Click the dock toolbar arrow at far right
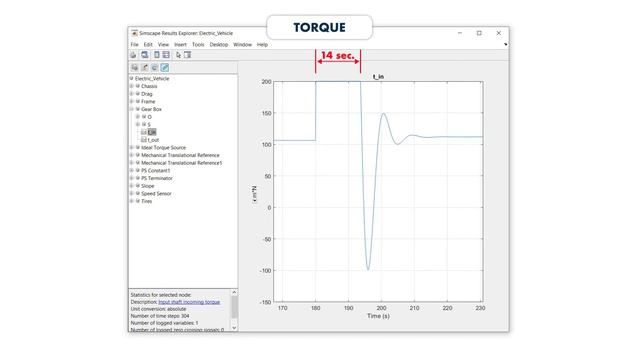The image size is (640, 360). coord(506,44)
